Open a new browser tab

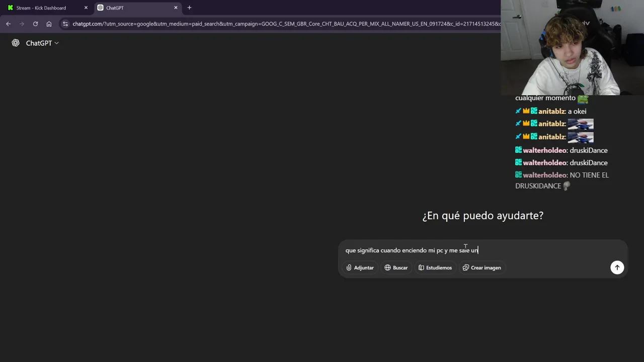(x=189, y=8)
